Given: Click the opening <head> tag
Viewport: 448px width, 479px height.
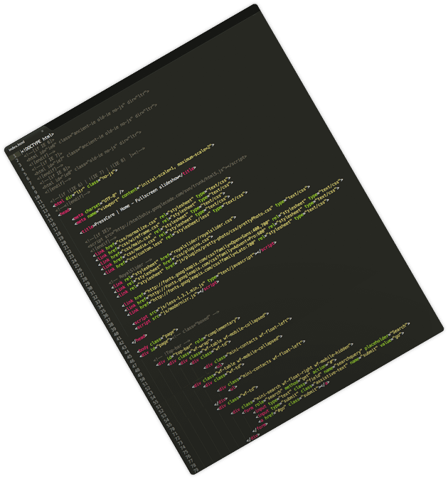Looking at the screenshot, I should tap(65, 212).
